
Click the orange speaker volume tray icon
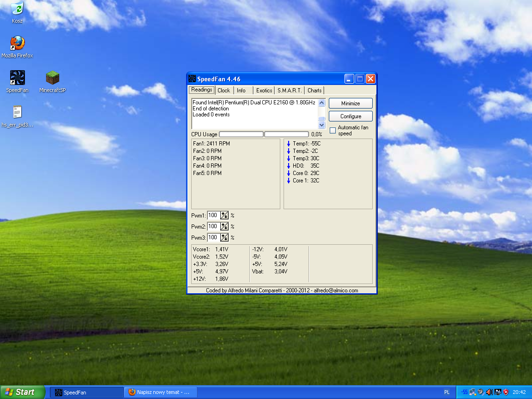tap(489, 392)
